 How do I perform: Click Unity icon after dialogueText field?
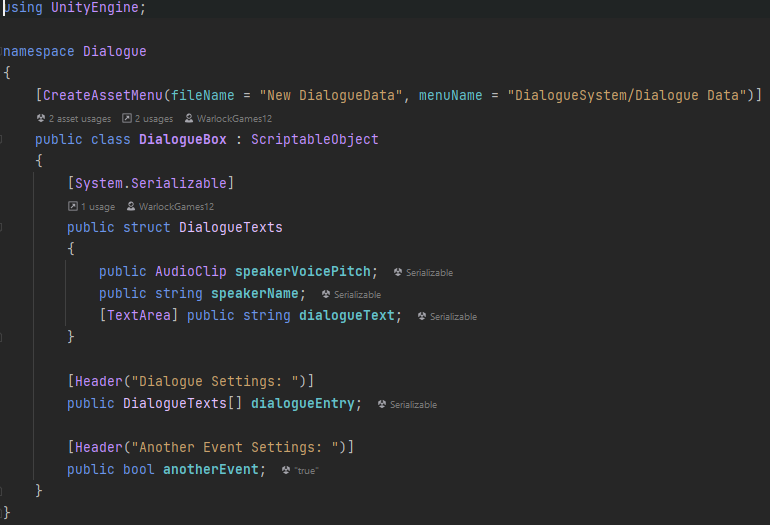422,316
